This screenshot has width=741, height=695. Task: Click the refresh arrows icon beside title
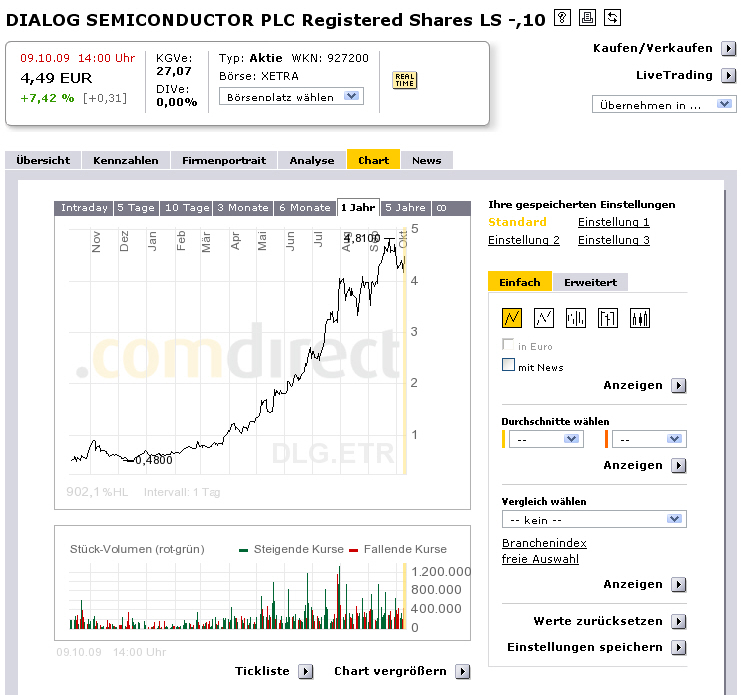pos(612,18)
